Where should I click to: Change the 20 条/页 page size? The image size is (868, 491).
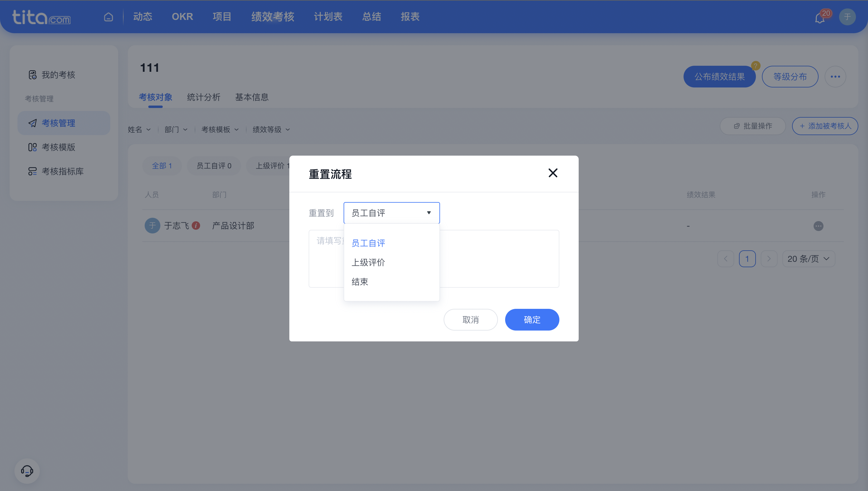[x=808, y=259]
